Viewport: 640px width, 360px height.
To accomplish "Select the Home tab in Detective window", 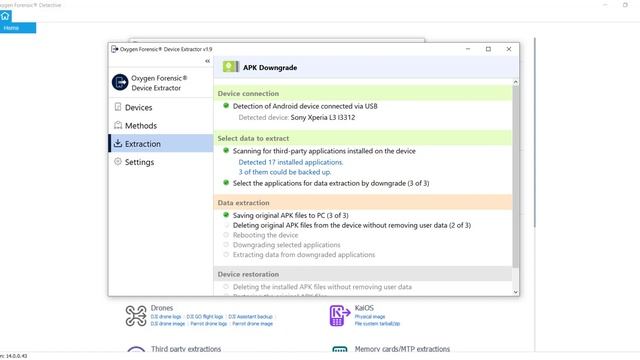I will coord(18,28).
